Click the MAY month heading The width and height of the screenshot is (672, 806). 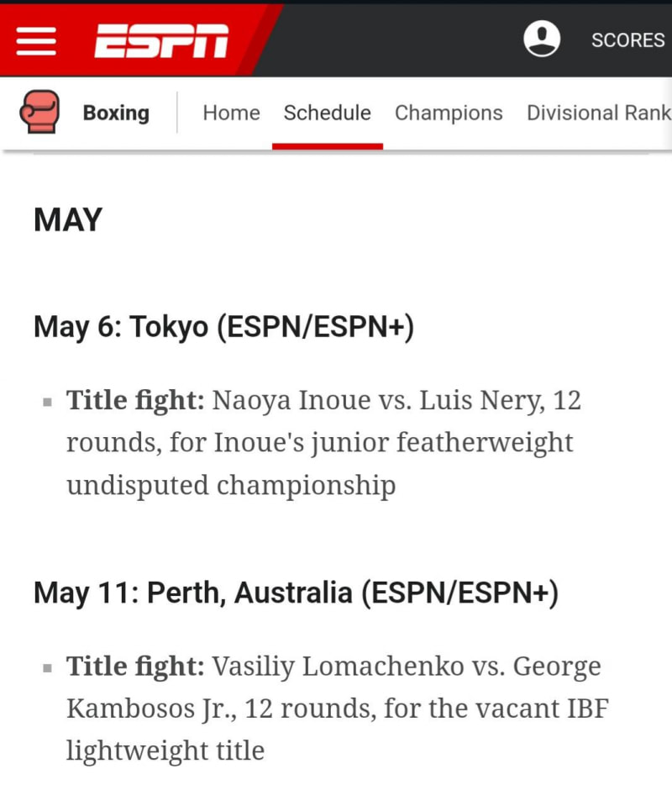68,220
